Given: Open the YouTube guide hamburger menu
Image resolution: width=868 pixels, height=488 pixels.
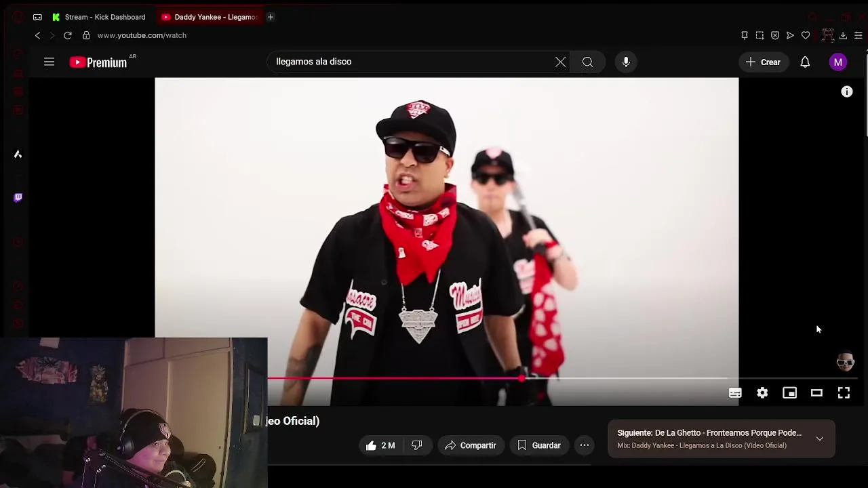Looking at the screenshot, I should pyautogui.click(x=49, y=62).
